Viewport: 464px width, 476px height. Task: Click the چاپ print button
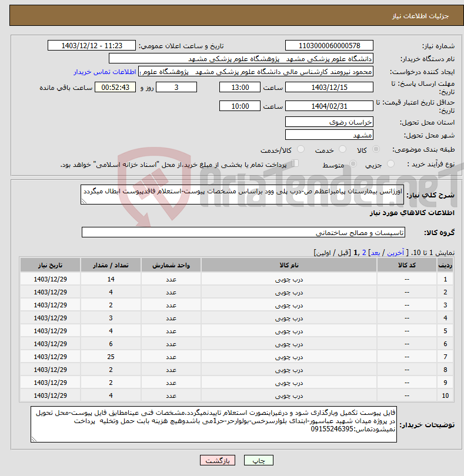point(259,460)
